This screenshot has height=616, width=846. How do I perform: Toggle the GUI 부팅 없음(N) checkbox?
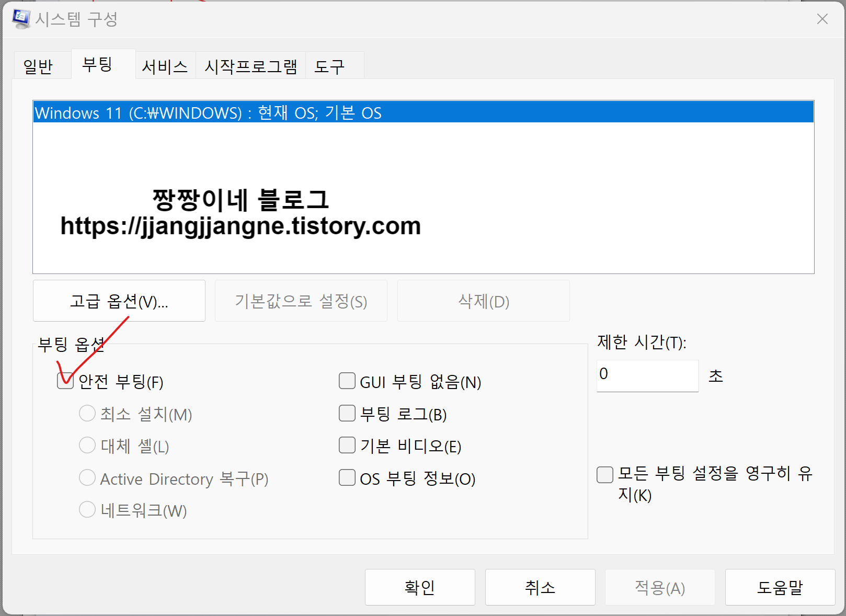[x=347, y=381]
